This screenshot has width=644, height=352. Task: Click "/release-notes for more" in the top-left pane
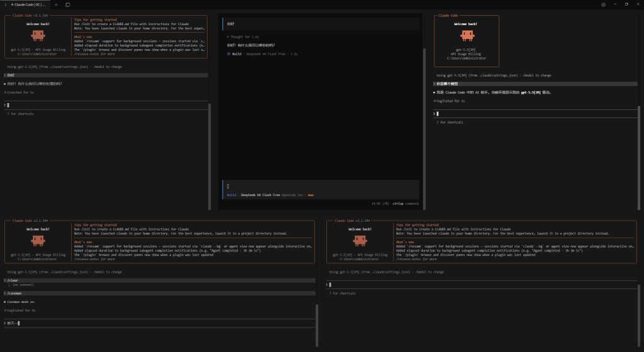[94, 54]
